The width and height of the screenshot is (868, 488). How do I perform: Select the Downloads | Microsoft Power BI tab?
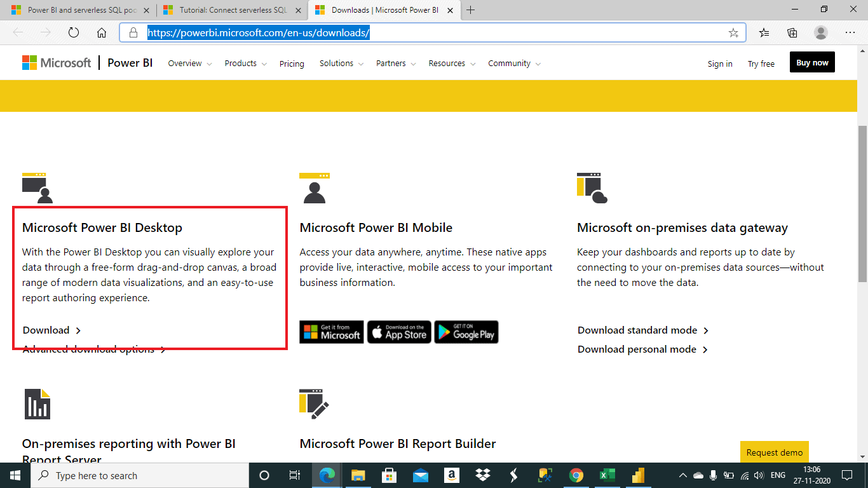click(x=383, y=10)
